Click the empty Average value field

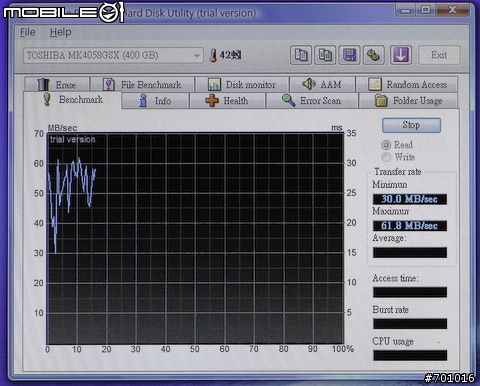[410, 252]
